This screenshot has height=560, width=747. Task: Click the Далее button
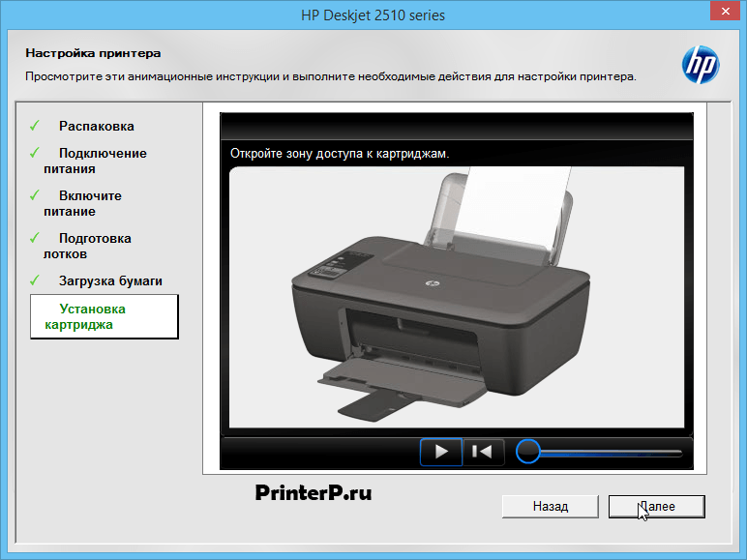tap(656, 506)
